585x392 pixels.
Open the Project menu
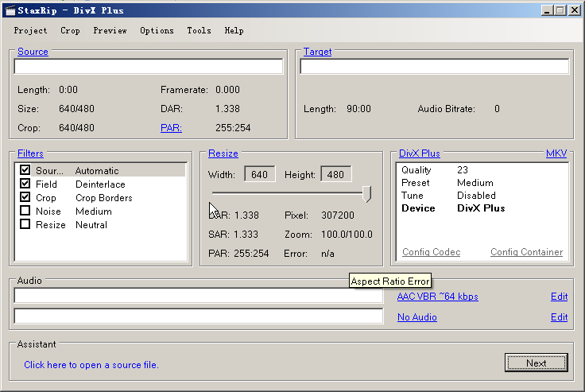[x=30, y=31]
